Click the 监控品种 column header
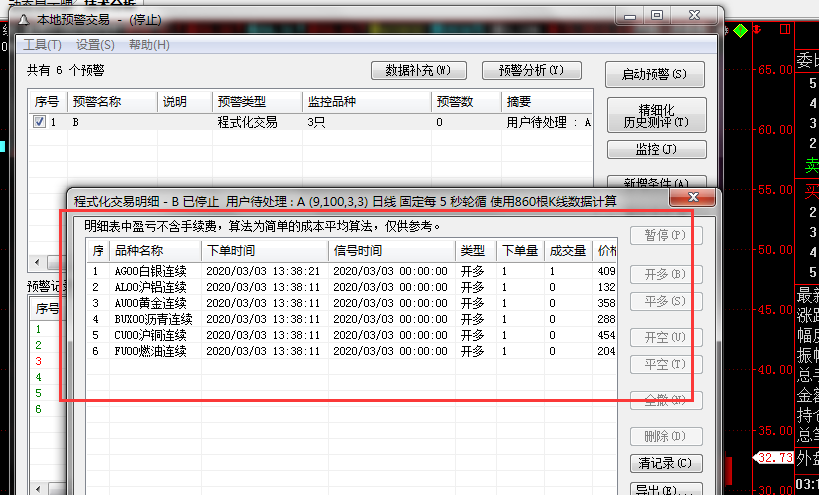 point(366,102)
